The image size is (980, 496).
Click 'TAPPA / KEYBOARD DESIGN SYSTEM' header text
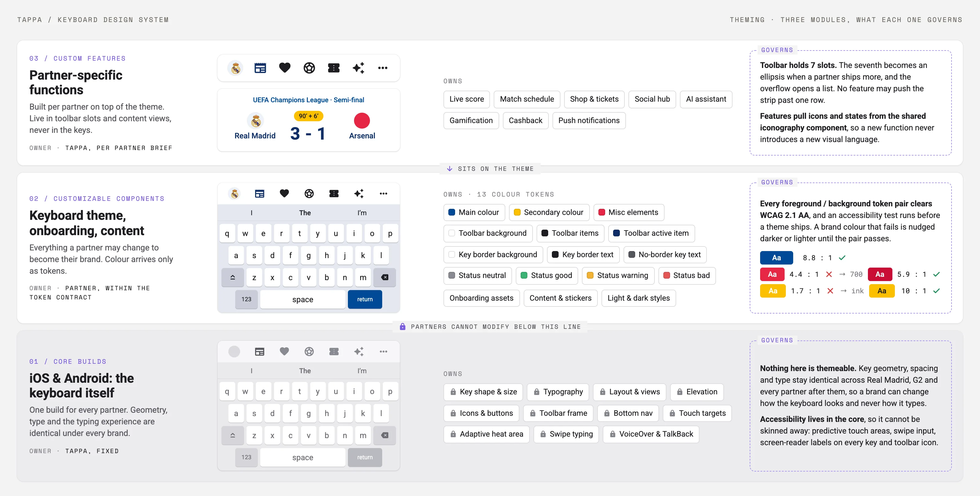(x=93, y=20)
